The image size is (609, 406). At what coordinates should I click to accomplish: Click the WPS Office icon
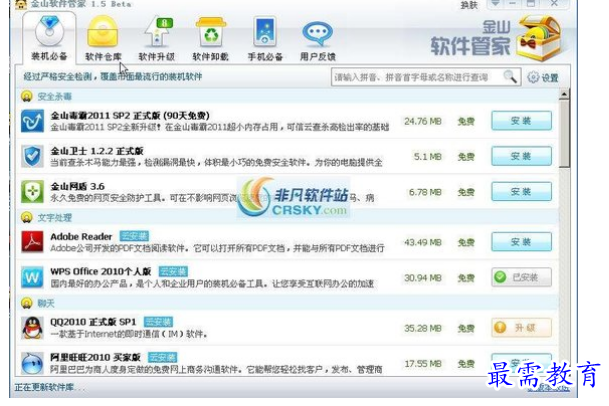pyautogui.click(x=32, y=277)
